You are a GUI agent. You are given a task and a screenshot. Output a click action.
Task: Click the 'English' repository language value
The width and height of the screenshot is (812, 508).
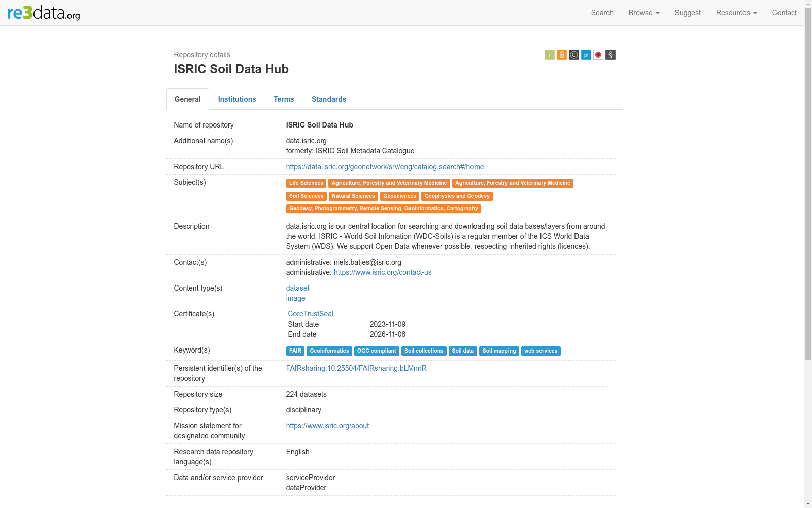tap(298, 452)
